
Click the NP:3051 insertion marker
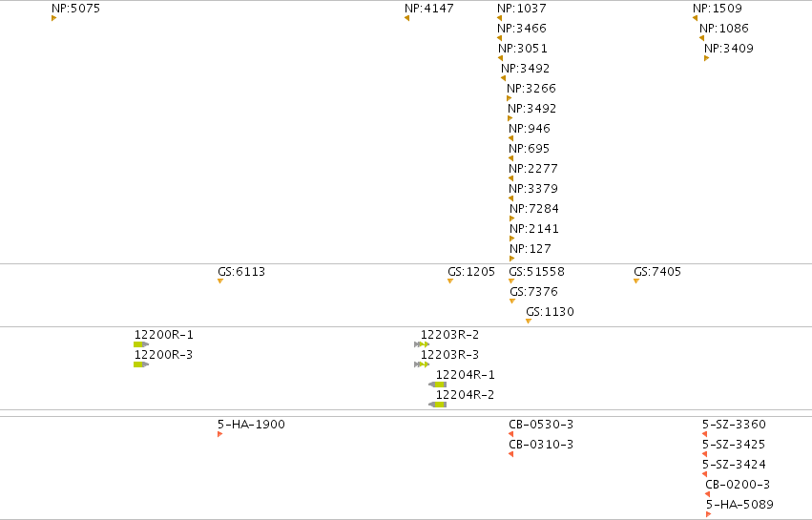coord(500,58)
